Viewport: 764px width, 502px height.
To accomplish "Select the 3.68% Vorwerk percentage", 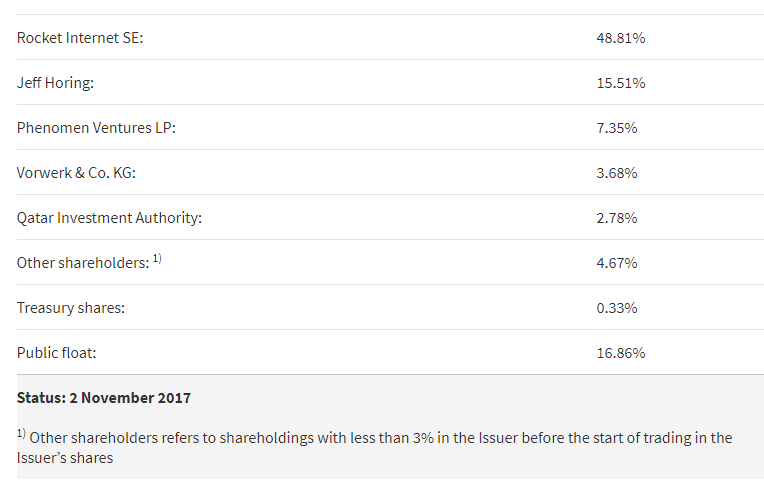I will point(616,173).
